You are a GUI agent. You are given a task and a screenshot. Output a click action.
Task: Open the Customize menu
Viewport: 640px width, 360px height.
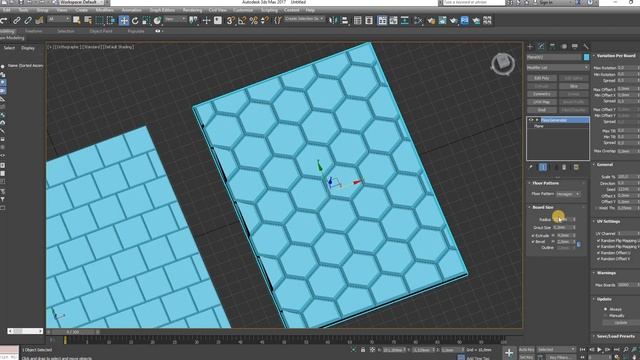pyautogui.click(x=243, y=10)
